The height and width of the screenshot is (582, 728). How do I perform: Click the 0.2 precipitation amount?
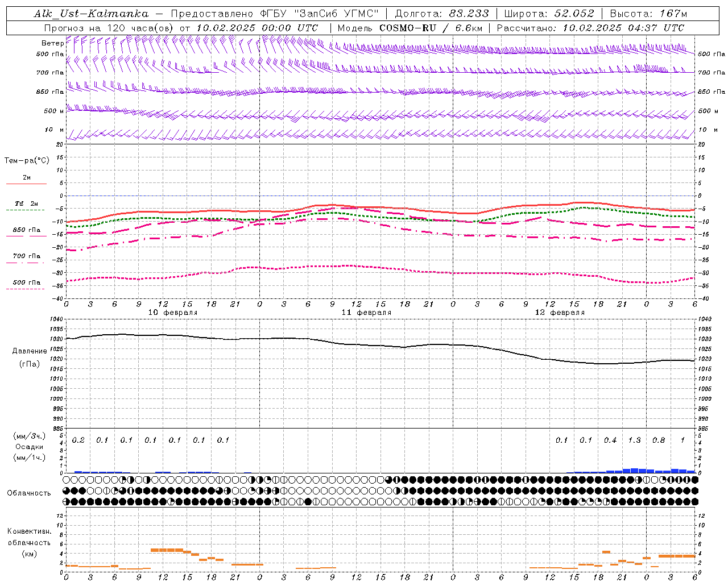(x=78, y=440)
